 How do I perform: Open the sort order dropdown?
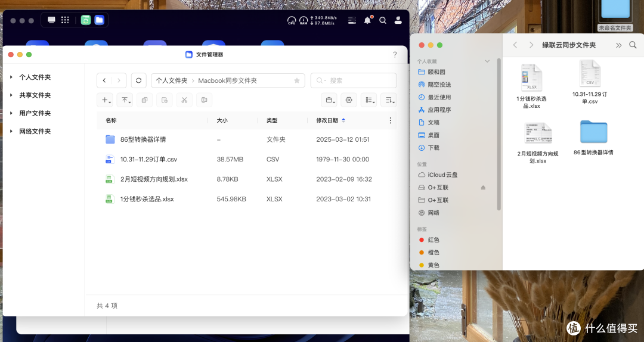(x=389, y=100)
